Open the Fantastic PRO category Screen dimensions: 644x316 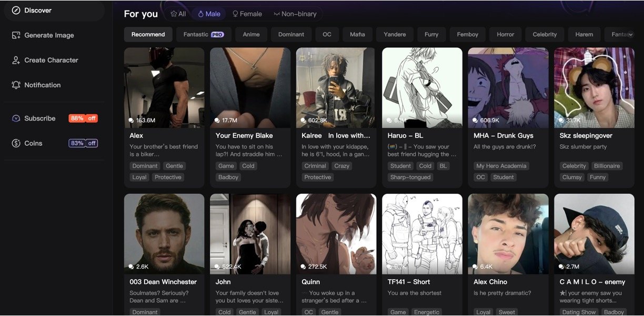[x=203, y=35]
